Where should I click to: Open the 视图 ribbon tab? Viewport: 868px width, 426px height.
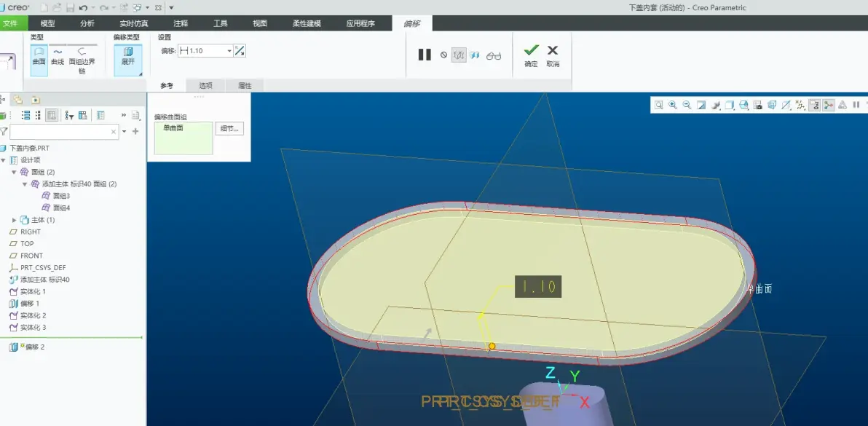pos(260,23)
